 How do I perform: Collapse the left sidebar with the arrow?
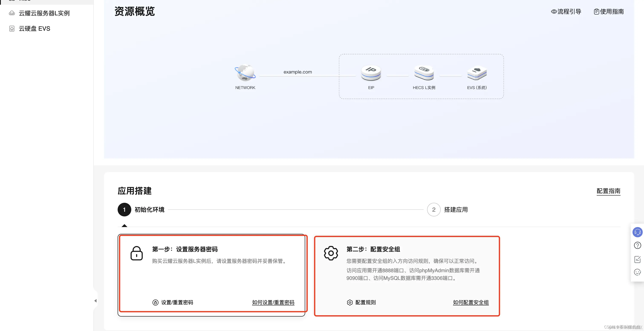tap(96, 301)
